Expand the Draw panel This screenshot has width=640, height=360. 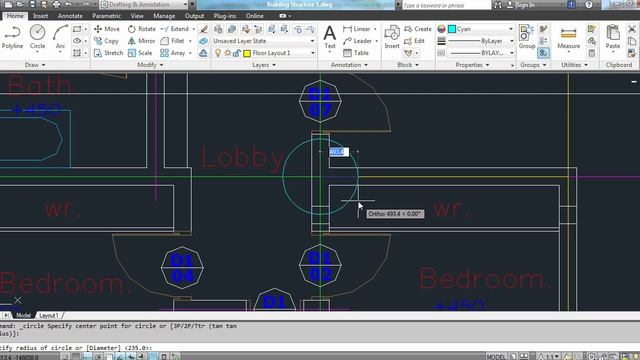tap(35, 65)
